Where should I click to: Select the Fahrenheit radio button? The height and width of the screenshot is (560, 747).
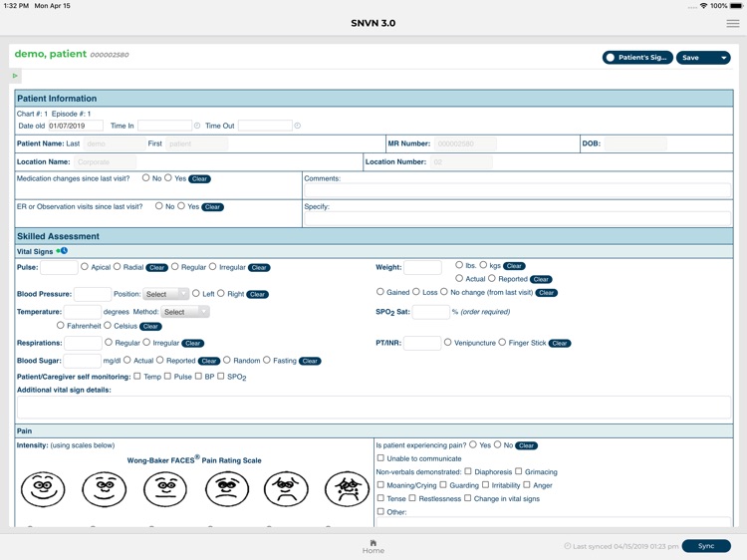[60, 325]
